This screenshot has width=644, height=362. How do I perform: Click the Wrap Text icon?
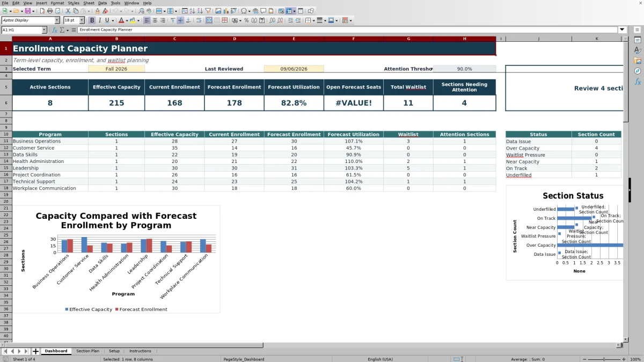(x=199, y=20)
